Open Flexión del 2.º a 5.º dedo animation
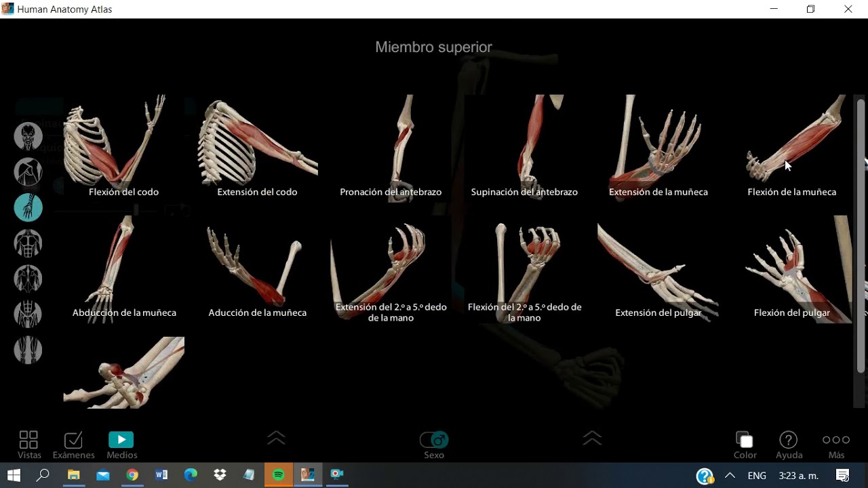Screen dimensions: 868x488 click(524, 269)
